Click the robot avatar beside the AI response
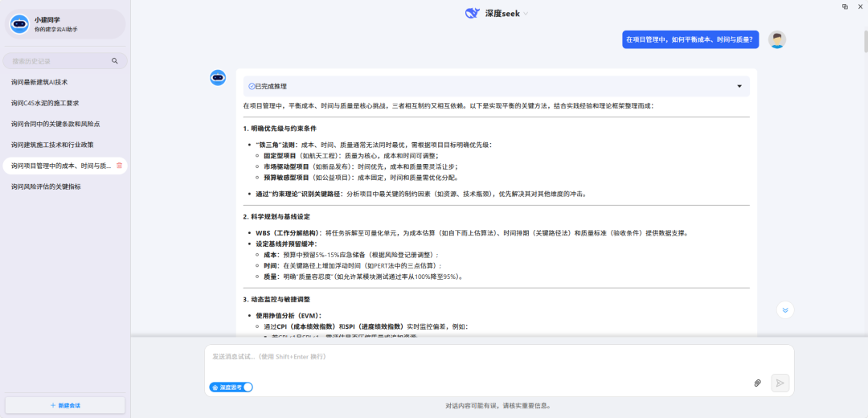Screen dimensions: 868x418 218,77
